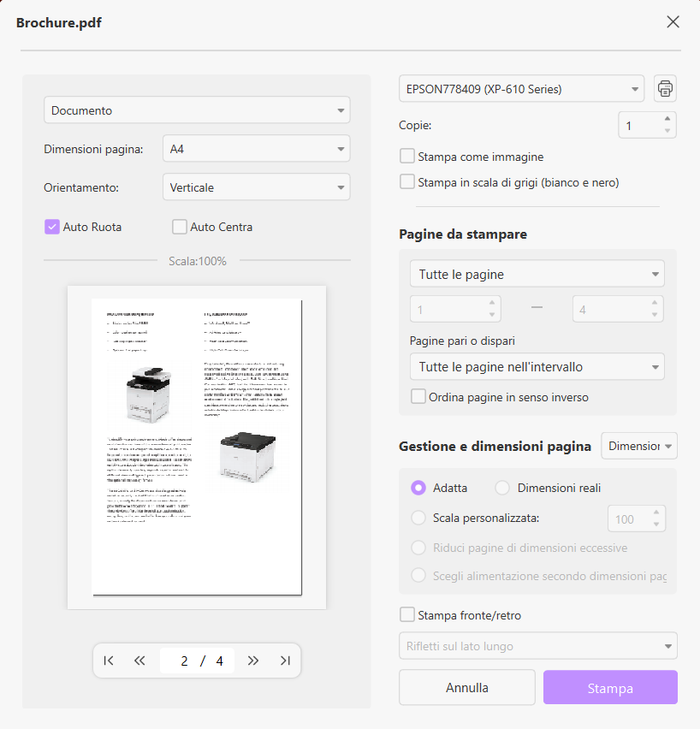Image resolution: width=700 pixels, height=729 pixels.
Task: Increase end page of range
Action: pos(655,303)
